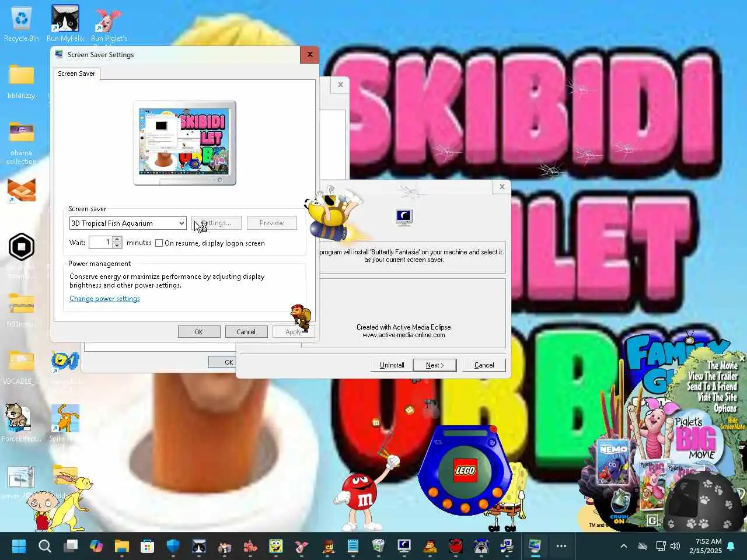Screen dimensions: 747x560
Task: Click the blue LEGO disc player
Action: (x=465, y=470)
